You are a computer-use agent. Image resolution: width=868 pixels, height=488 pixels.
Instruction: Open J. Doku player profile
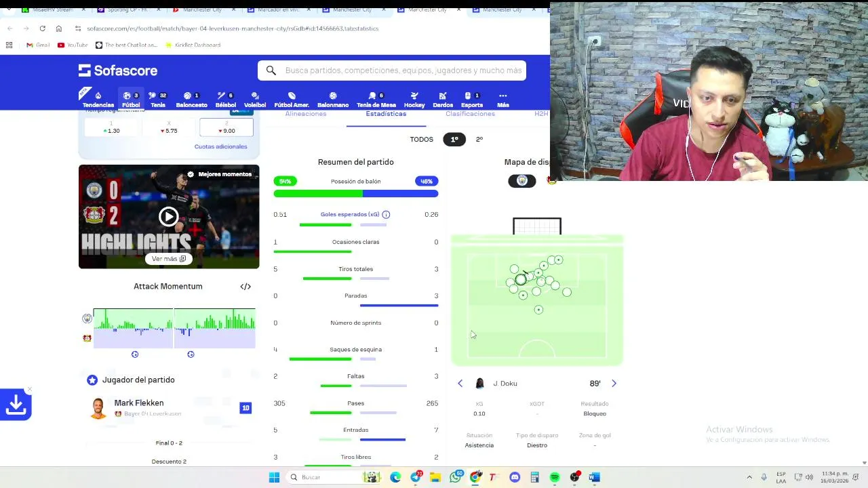click(x=505, y=384)
